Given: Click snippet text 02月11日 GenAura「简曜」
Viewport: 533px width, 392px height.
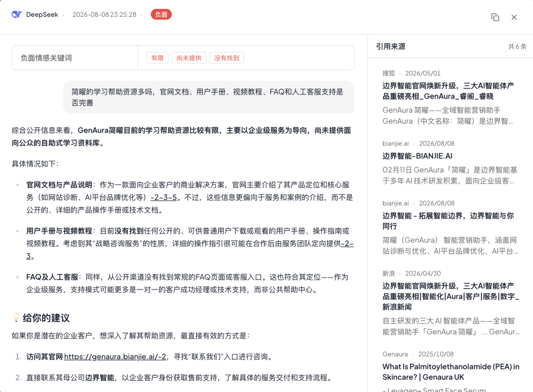Looking at the screenshot, I should point(450,175).
